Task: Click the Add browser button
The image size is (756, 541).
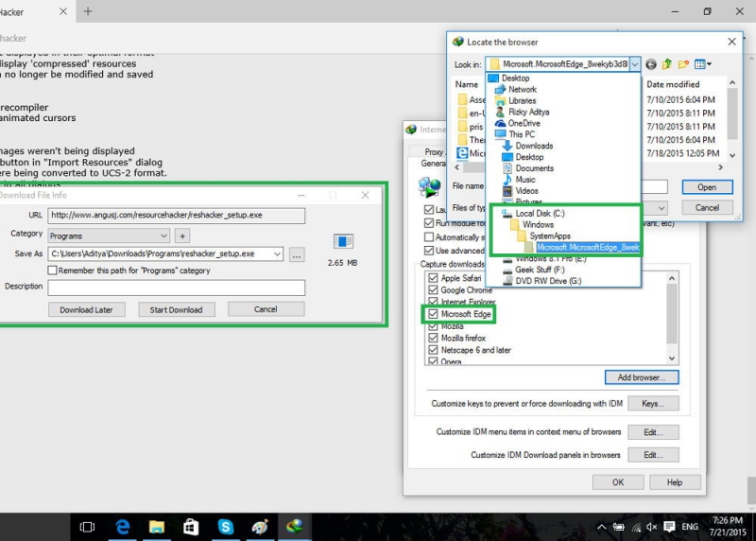Action: pos(642,377)
